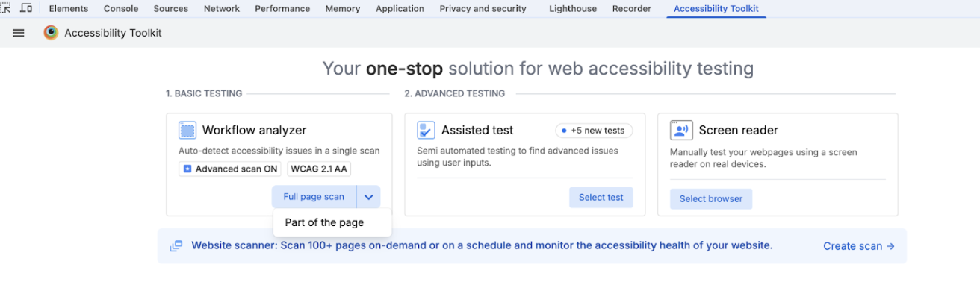Click the Accessibility Toolkit logo icon
980x288 pixels.
click(x=51, y=33)
